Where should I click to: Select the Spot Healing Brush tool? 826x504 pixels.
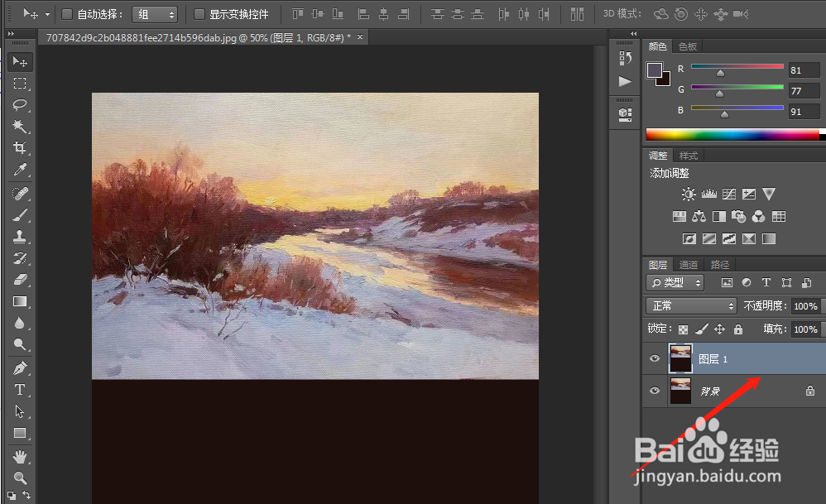click(x=20, y=194)
